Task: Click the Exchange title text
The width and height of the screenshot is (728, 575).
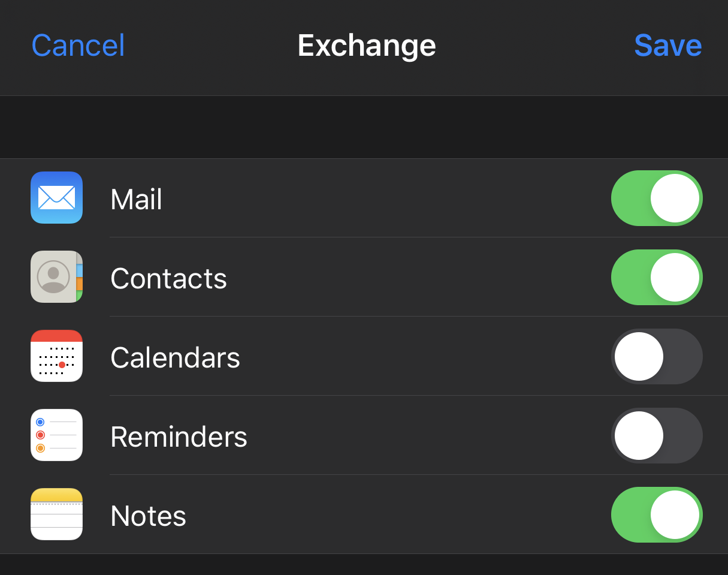Action: [x=367, y=46]
